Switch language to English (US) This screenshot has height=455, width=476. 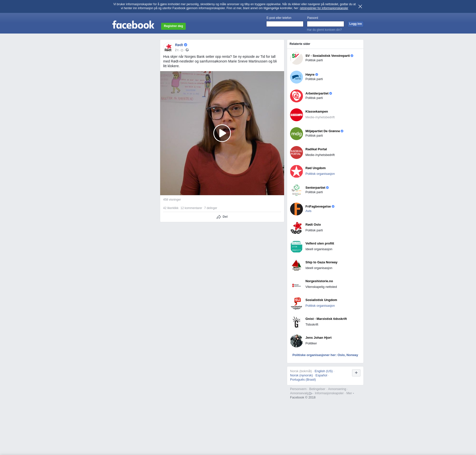tap(324, 371)
